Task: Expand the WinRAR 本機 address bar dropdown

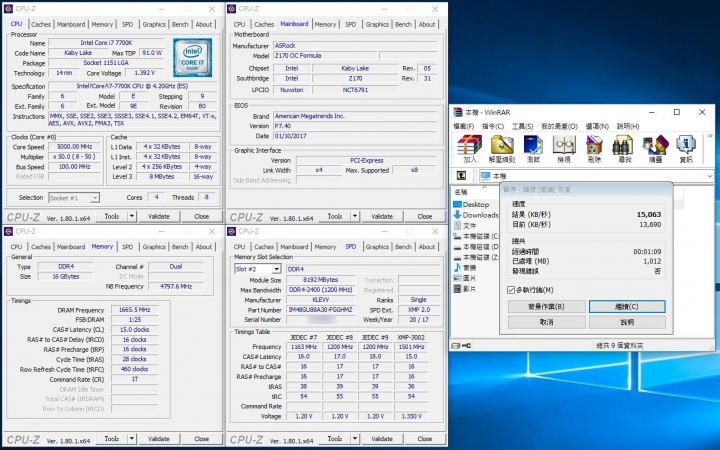Action: point(709,176)
